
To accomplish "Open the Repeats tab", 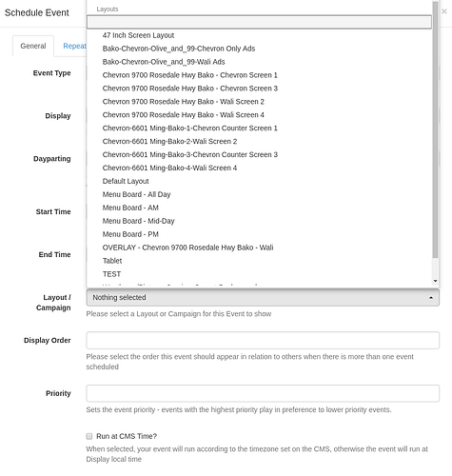I will [x=75, y=46].
